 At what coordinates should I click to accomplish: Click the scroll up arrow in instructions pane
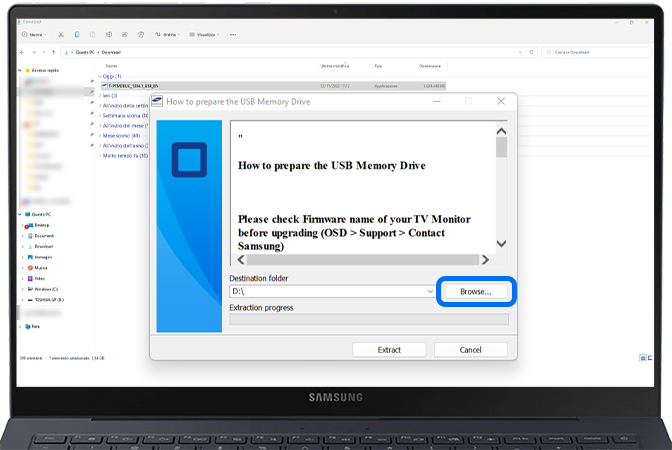coord(501,131)
